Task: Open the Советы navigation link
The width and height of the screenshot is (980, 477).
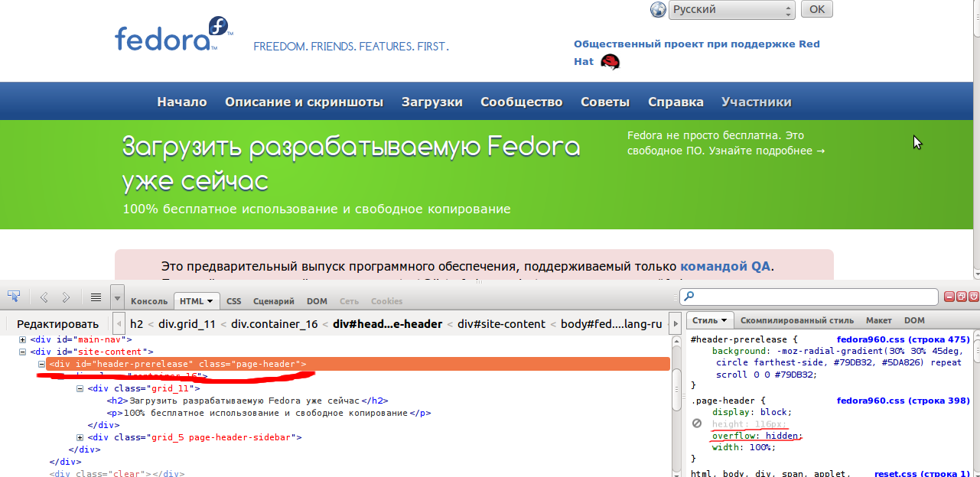Action: click(x=605, y=102)
